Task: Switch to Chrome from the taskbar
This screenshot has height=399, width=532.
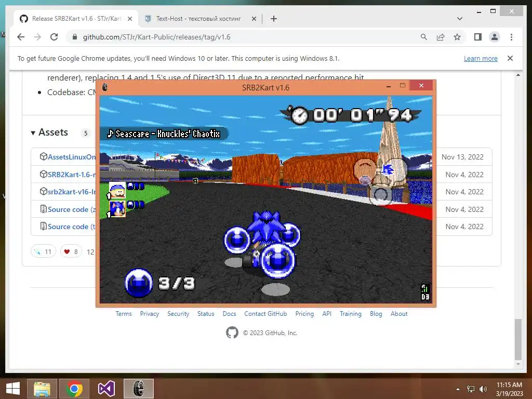Action: (74, 389)
